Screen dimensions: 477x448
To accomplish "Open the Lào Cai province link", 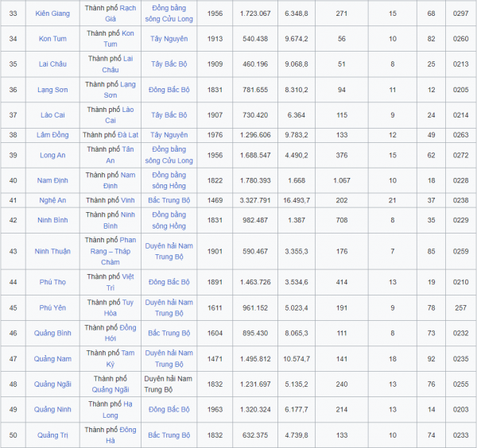I will click(x=52, y=115).
